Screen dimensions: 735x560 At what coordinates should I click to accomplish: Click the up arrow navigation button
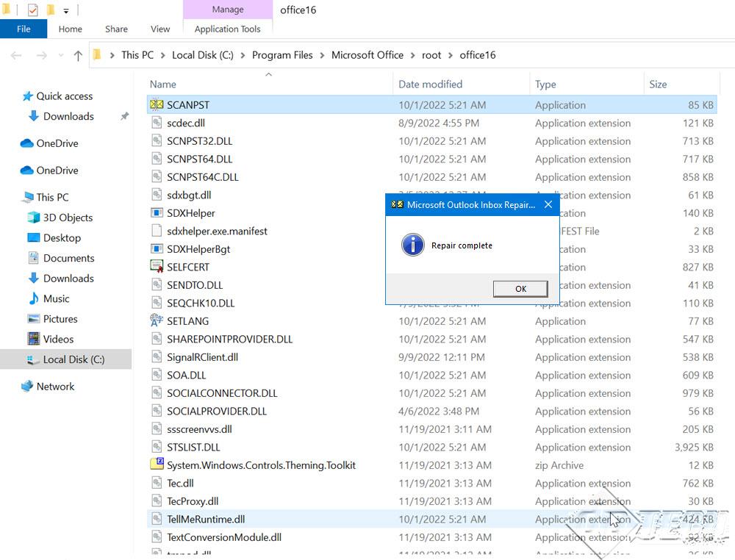78,55
